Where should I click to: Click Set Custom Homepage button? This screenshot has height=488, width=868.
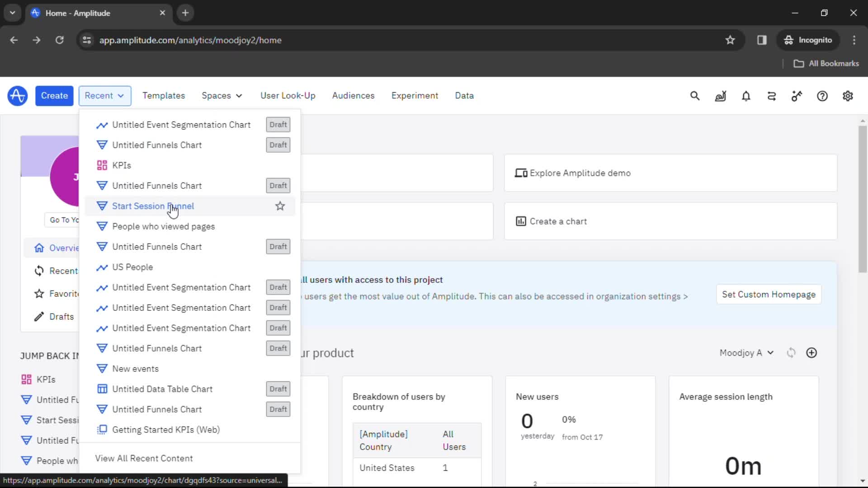point(769,295)
